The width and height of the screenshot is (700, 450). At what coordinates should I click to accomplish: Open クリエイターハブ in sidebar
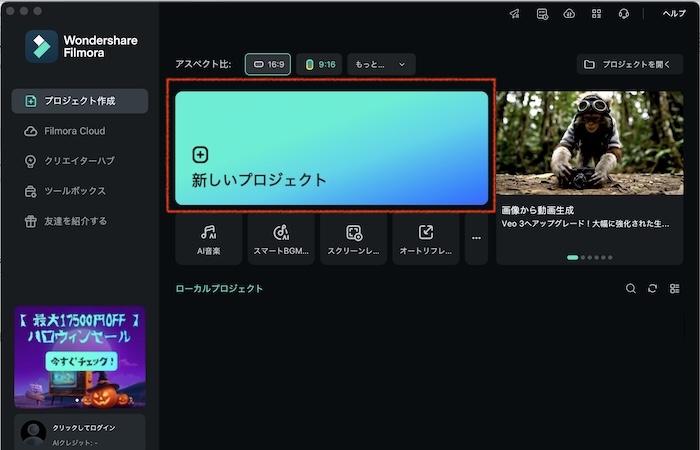pos(80,161)
